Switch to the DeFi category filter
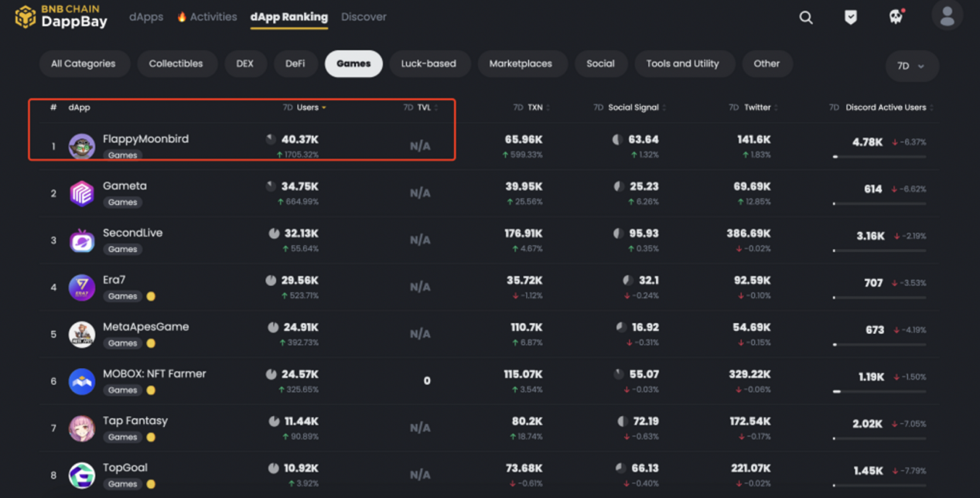Image resolution: width=980 pixels, height=498 pixels. [295, 64]
